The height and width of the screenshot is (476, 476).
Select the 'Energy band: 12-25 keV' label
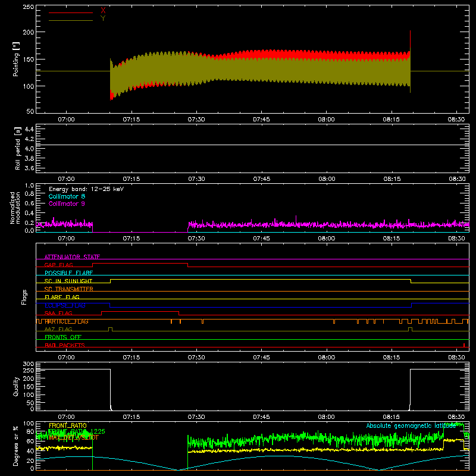(86, 189)
